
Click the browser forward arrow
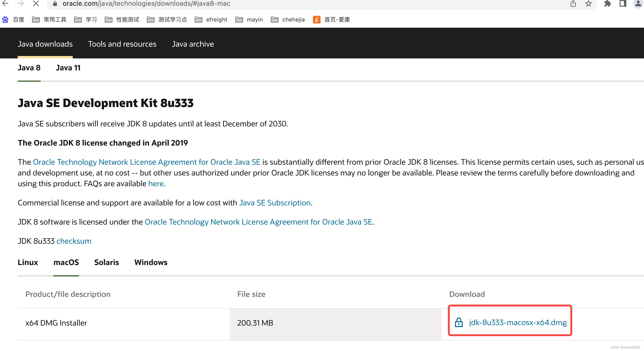pos(21,4)
